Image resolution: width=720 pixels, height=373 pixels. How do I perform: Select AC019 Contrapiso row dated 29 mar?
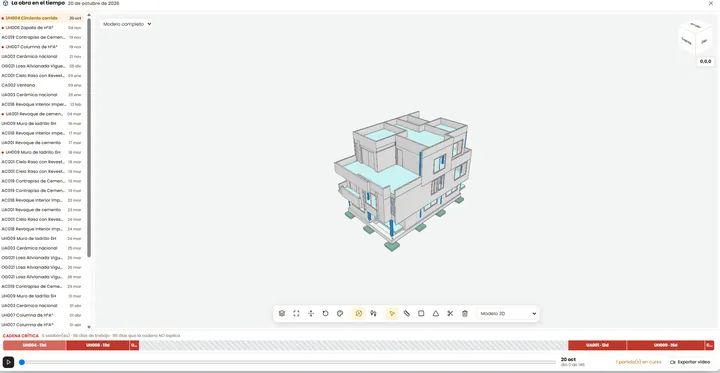tap(42, 286)
